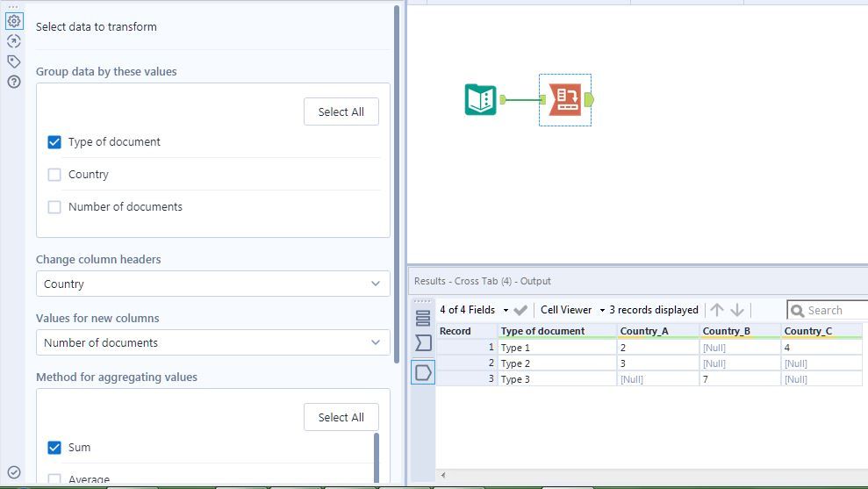This screenshot has width=868, height=489.
Task: Click the Input Data output anchor
Action: click(x=503, y=100)
